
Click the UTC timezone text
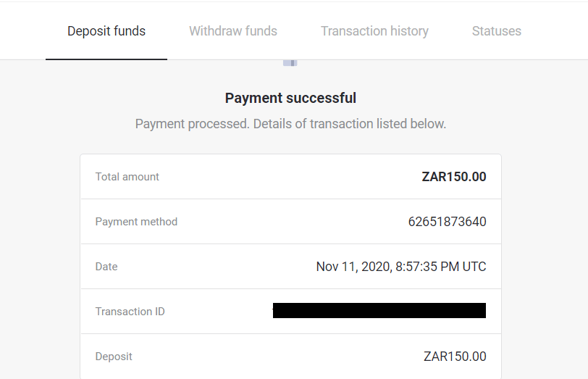pos(474,267)
